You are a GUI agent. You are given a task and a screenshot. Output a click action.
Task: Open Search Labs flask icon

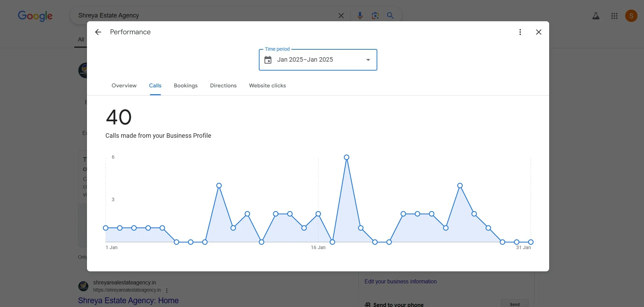[x=596, y=16]
